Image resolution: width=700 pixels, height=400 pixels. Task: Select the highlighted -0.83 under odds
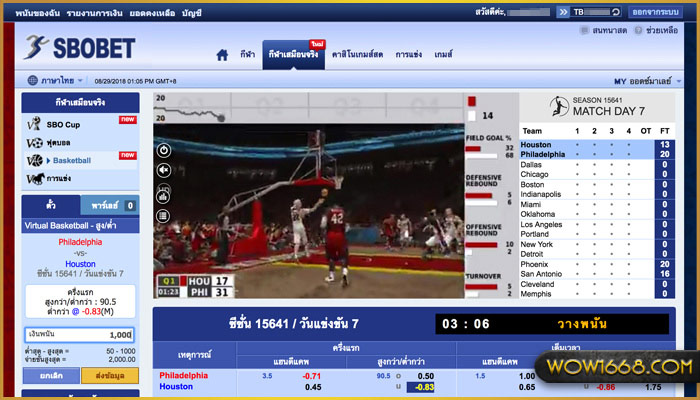424,387
